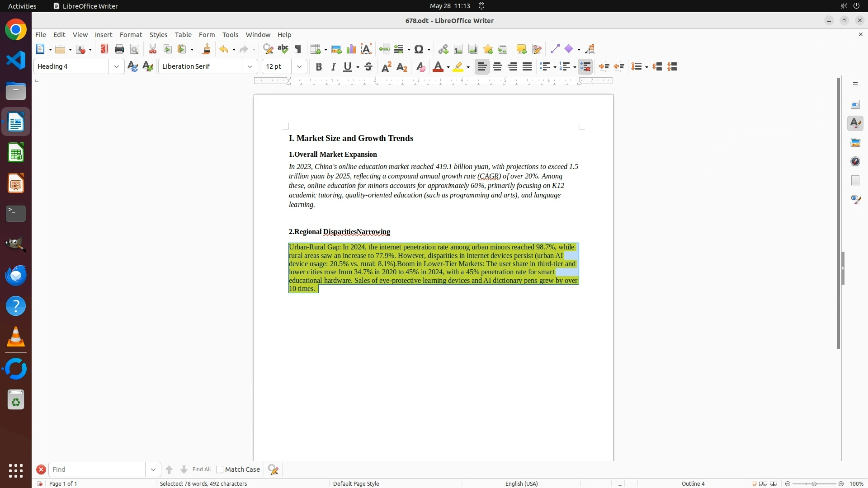
Task: Open the Table menu
Action: click(x=183, y=35)
